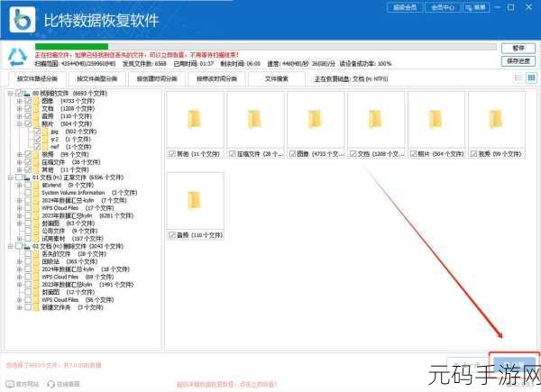Screen dimensions: 541x392
Task: Open the 按修改时间分类 tab
Action: 217,78
